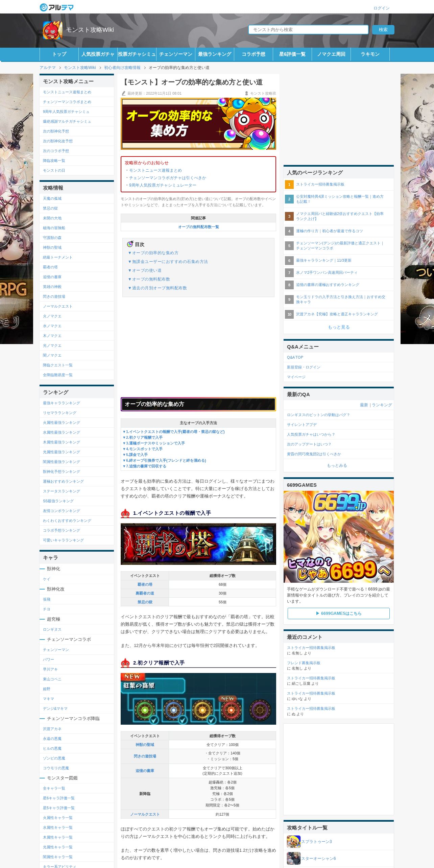Jump to 7.追憶の書庫で回収する anchor
The width and height of the screenshot is (434, 868).
tap(144, 466)
